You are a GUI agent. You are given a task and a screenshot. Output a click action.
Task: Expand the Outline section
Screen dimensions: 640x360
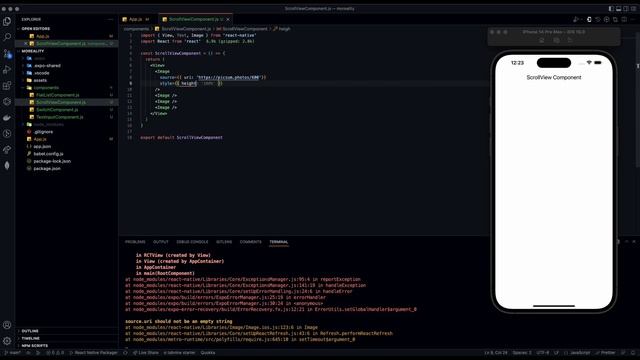[x=67, y=331]
